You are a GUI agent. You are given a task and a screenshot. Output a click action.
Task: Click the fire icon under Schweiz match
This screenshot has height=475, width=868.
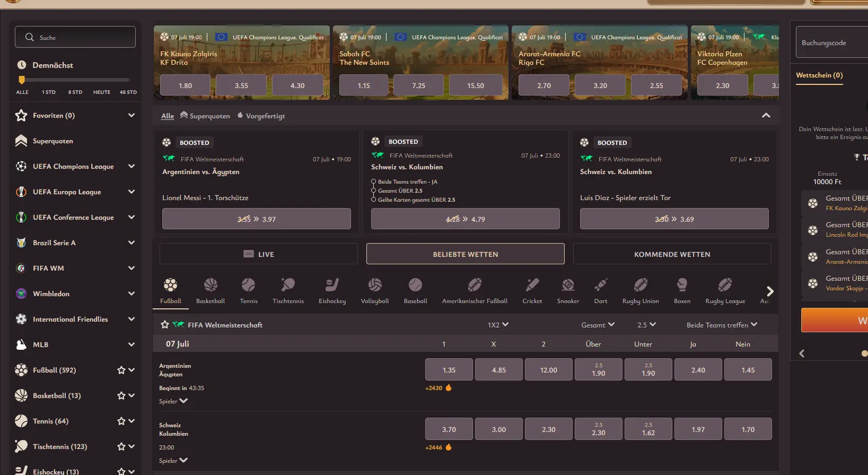point(449,447)
